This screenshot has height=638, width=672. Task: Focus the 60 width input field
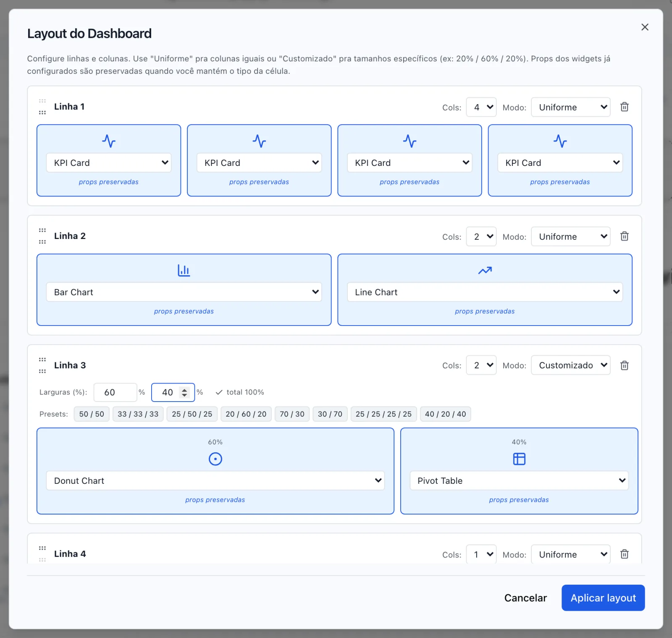click(115, 392)
